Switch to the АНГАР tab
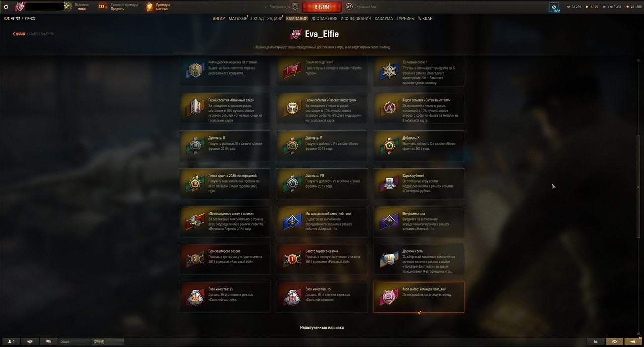This screenshot has height=347, width=644. [219, 19]
